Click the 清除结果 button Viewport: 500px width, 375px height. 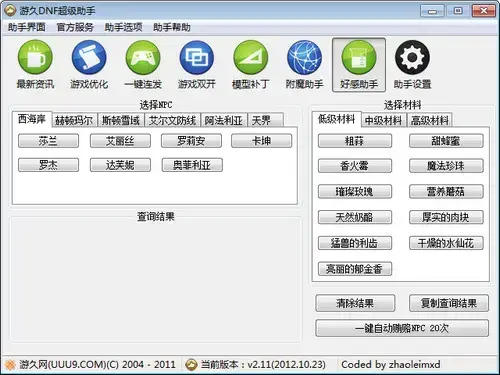click(355, 303)
